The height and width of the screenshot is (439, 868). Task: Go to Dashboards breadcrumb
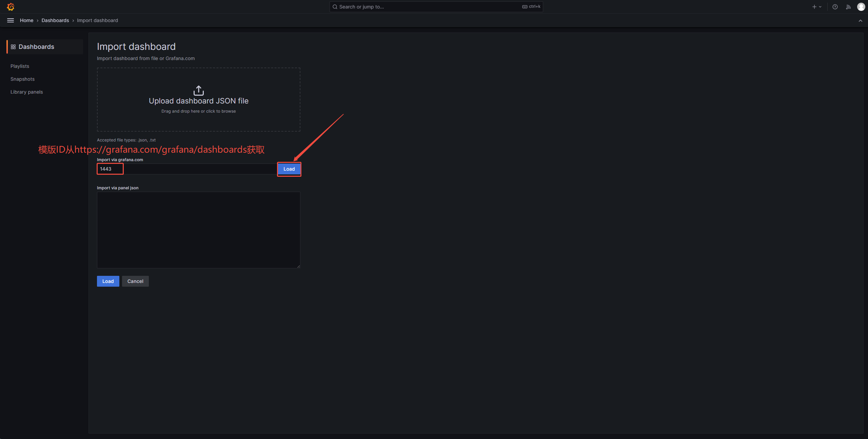[55, 20]
